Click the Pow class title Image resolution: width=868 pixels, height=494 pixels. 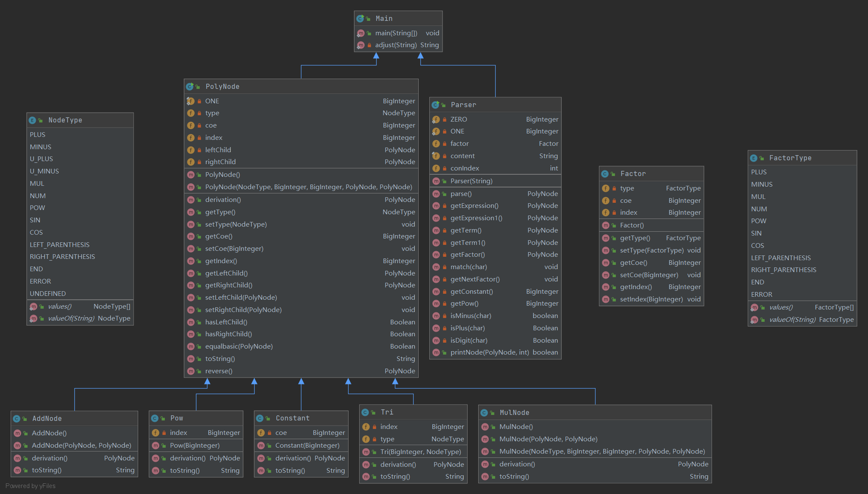click(176, 418)
